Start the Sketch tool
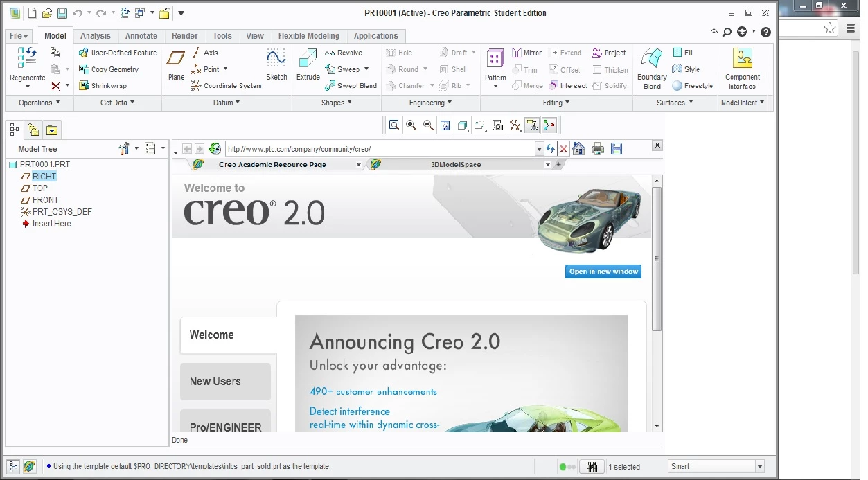Screen dimensions: 868x480 (x=276, y=64)
